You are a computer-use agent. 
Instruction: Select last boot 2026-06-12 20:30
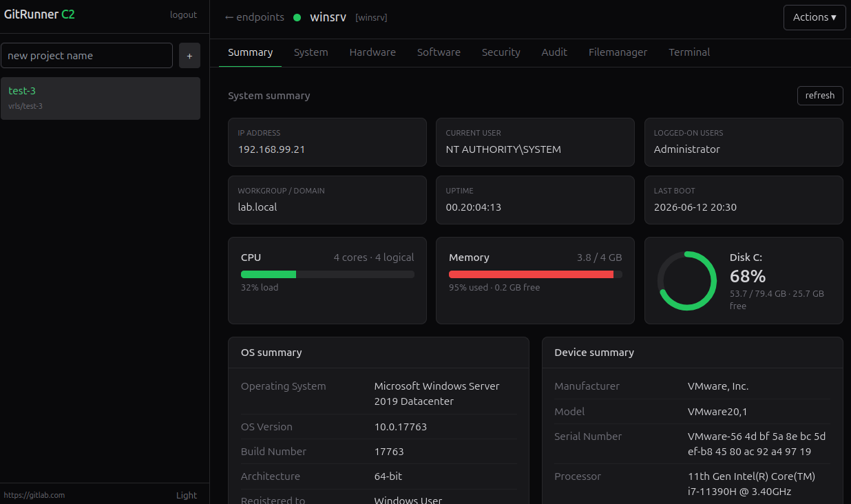tap(695, 207)
